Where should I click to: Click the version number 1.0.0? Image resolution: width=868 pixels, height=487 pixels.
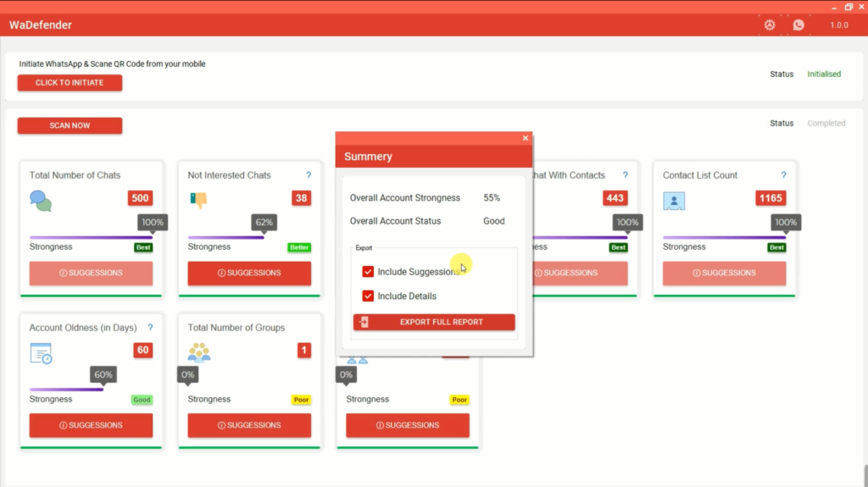[839, 25]
